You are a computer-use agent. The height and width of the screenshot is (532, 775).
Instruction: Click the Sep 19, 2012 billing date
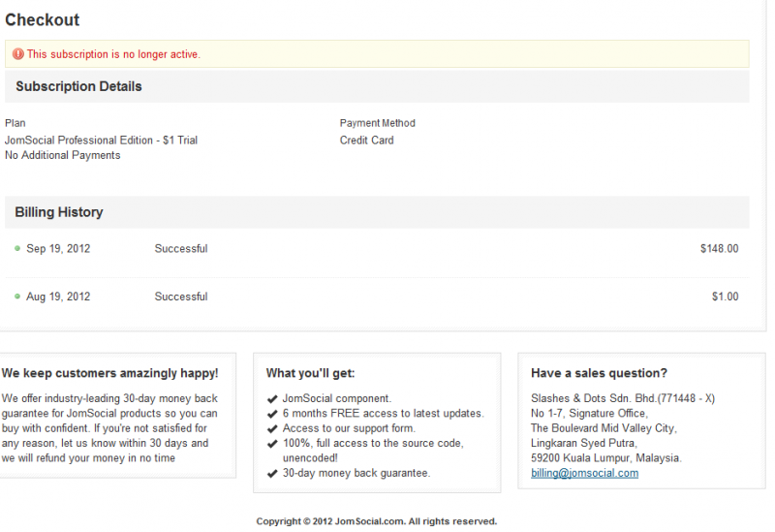point(58,248)
